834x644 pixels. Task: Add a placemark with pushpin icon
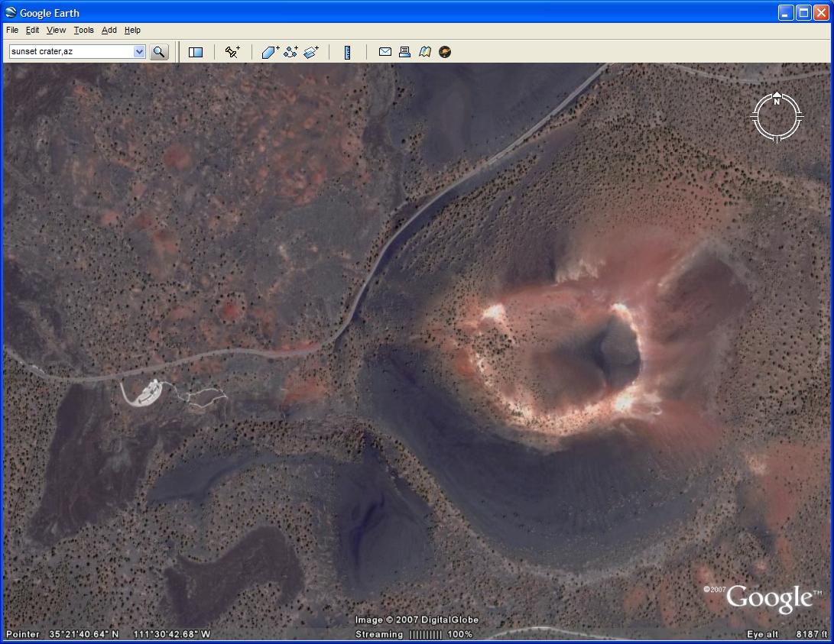coord(232,52)
